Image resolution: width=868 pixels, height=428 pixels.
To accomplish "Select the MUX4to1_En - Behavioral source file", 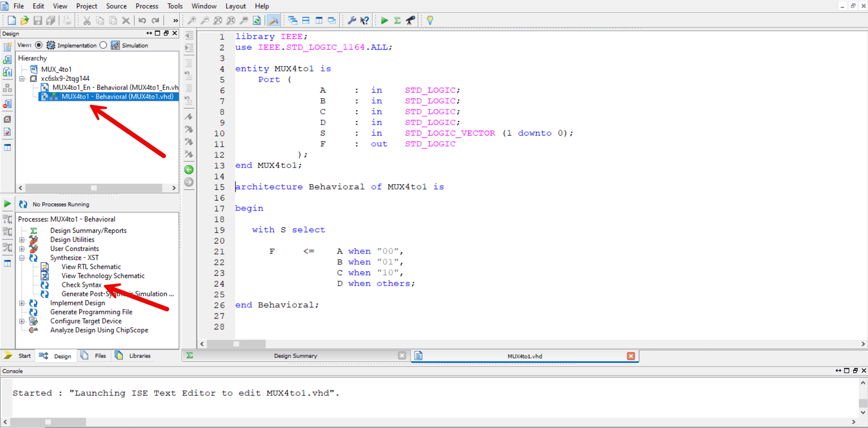I will 109,87.
